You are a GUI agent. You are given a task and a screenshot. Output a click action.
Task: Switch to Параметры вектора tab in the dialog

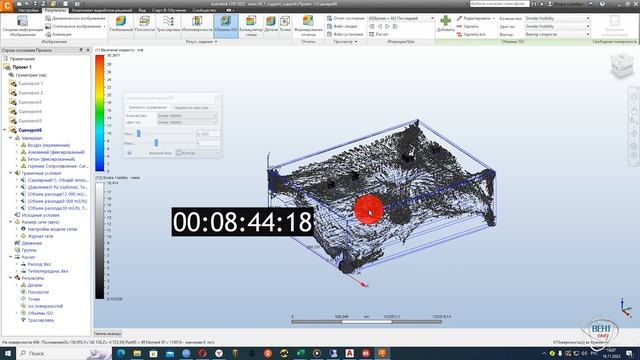[191, 107]
